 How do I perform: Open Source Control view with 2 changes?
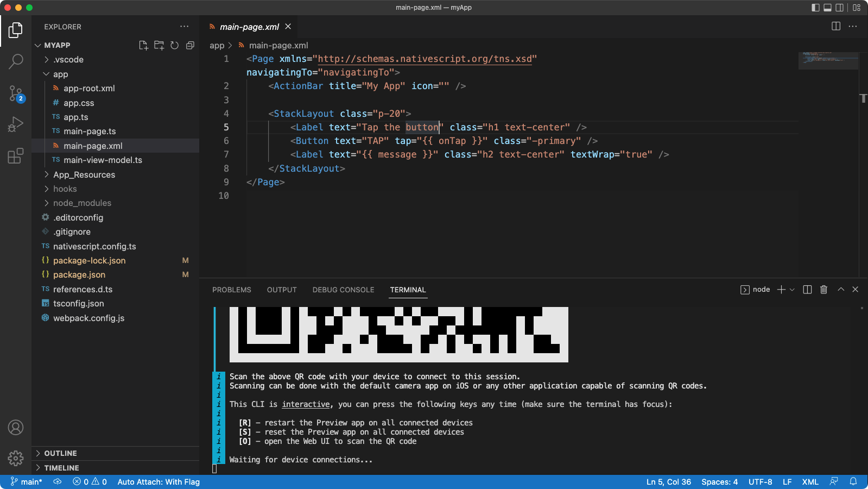tap(16, 93)
